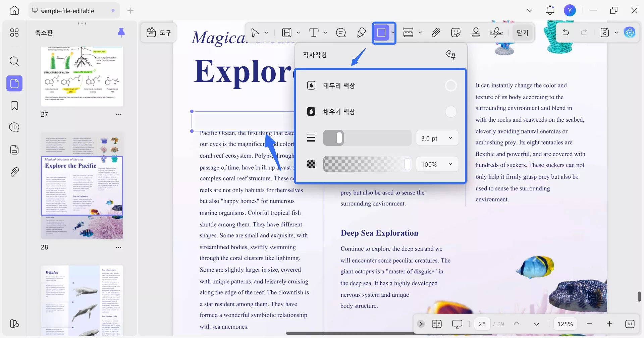Open the notifications bell
This screenshot has height=338, width=644.
(550, 11)
